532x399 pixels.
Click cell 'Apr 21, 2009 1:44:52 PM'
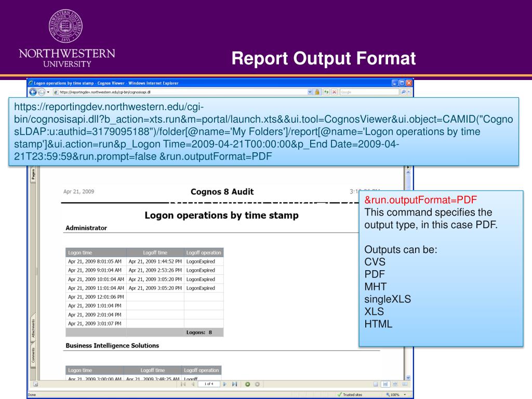(x=155, y=261)
